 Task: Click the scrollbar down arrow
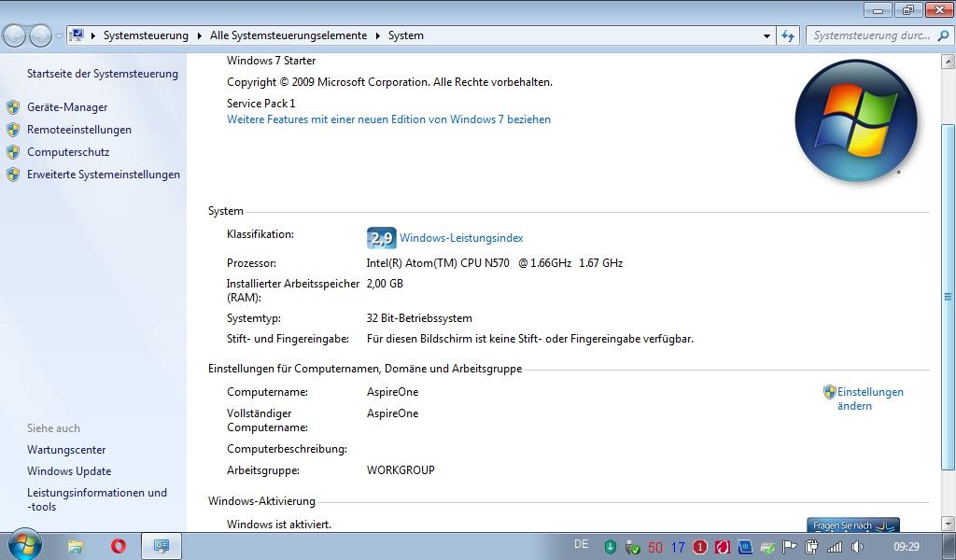[x=949, y=524]
